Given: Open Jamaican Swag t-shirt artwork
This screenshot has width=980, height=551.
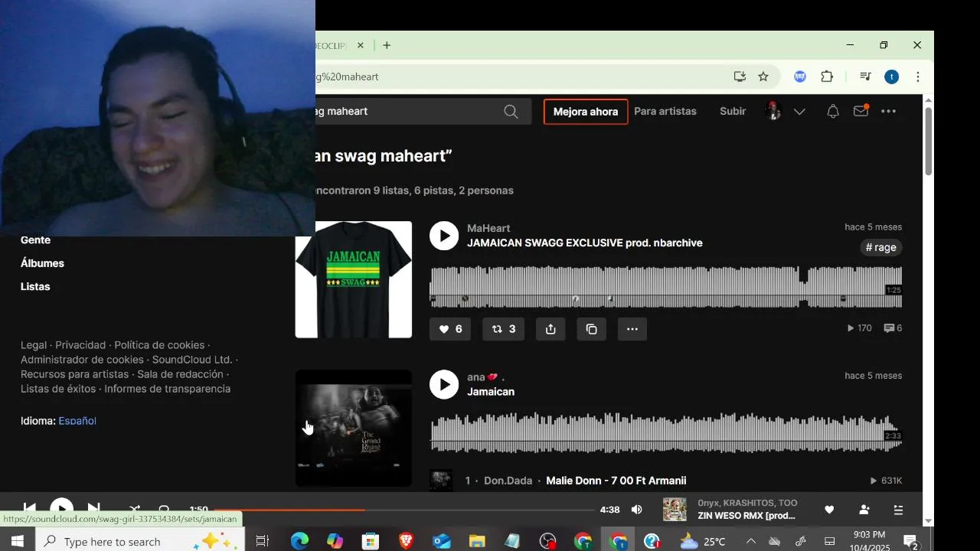Looking at the screenshot, I should 354,279.
